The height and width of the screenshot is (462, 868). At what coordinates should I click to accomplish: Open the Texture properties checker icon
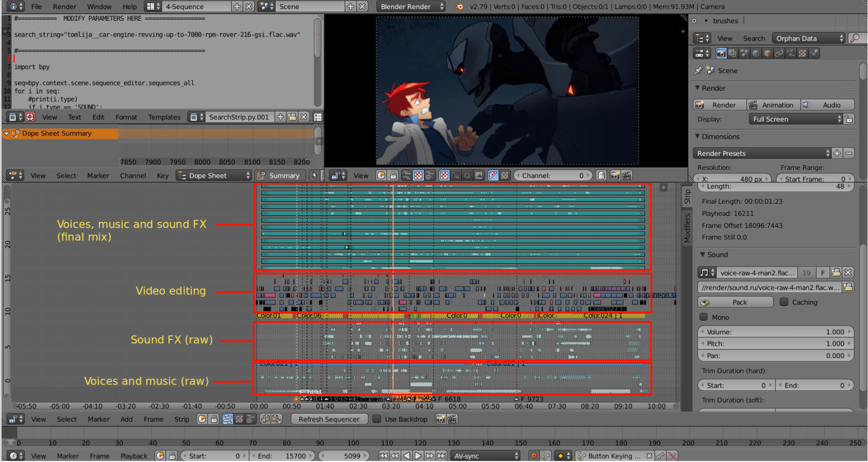[802, 53]
